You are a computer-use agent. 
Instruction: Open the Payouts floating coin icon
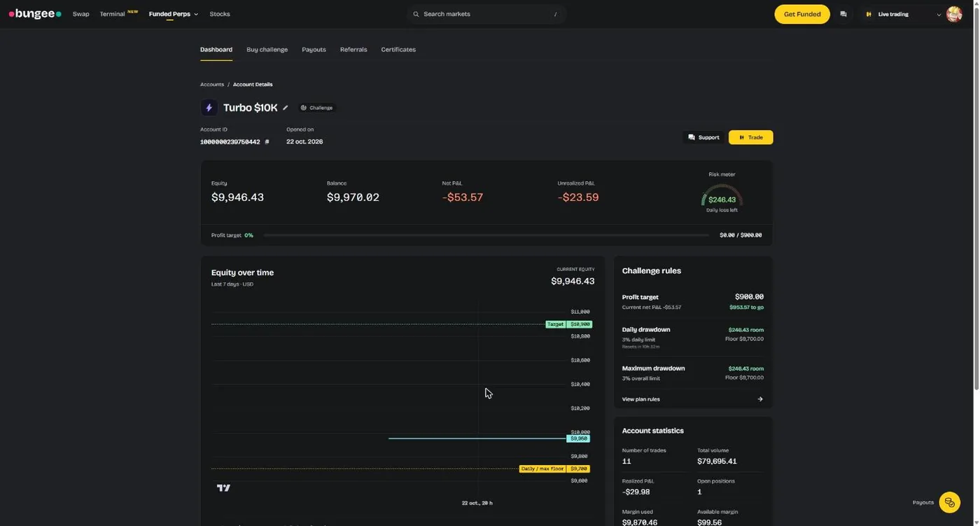949,502
